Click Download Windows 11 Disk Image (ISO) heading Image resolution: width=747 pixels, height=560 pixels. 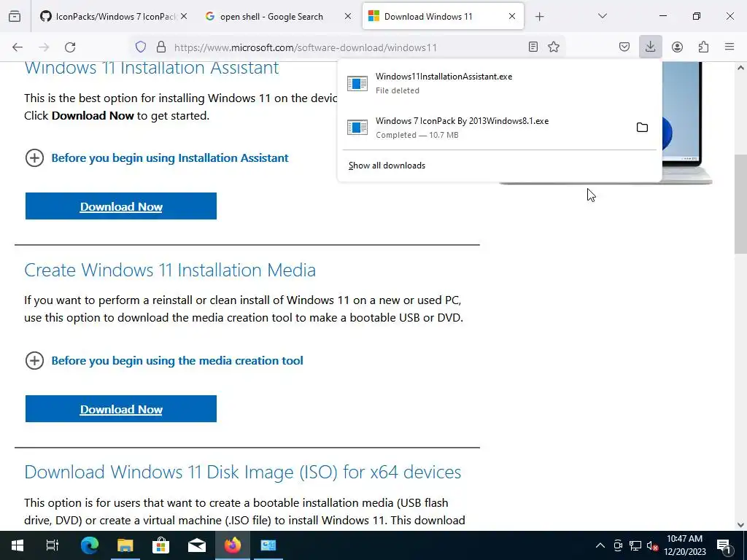[242, 472]
